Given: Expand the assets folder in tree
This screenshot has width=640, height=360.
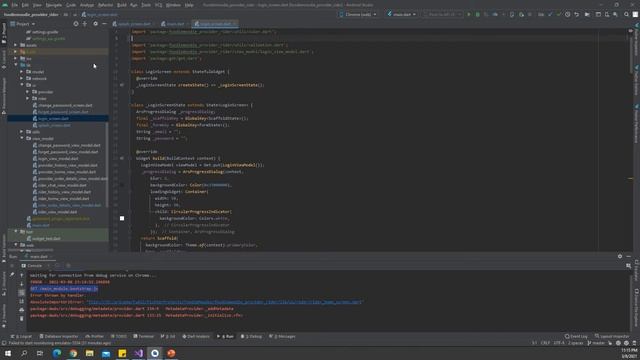Looking at the screenshot, I should [16, 45].
